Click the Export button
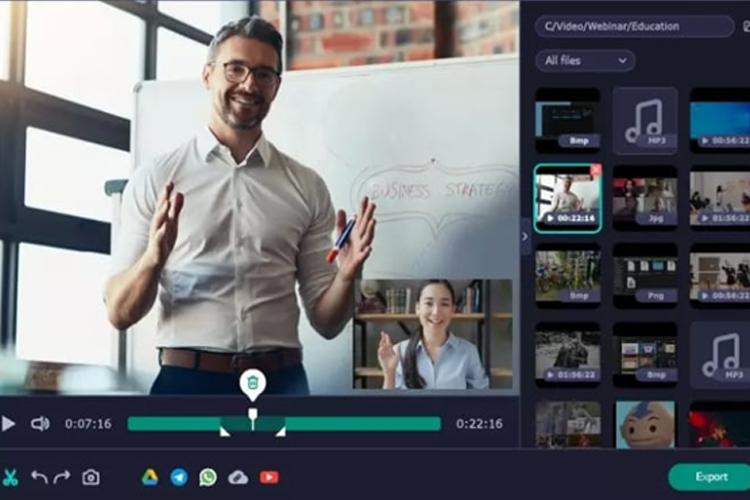The height and width of the screenshot is (500, 750). click(711, 477)
